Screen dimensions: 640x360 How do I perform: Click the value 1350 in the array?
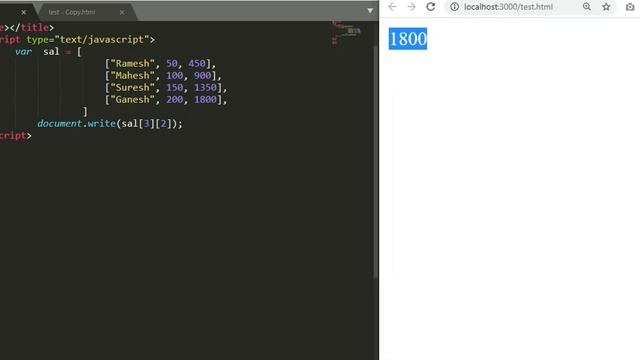tap(205, 87)
